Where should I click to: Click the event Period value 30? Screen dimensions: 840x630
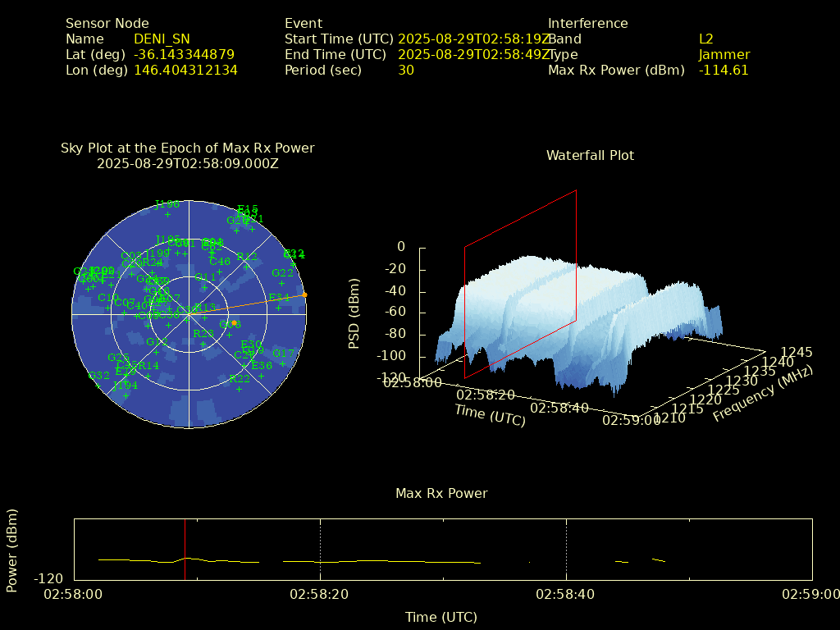tap(405, 70)
